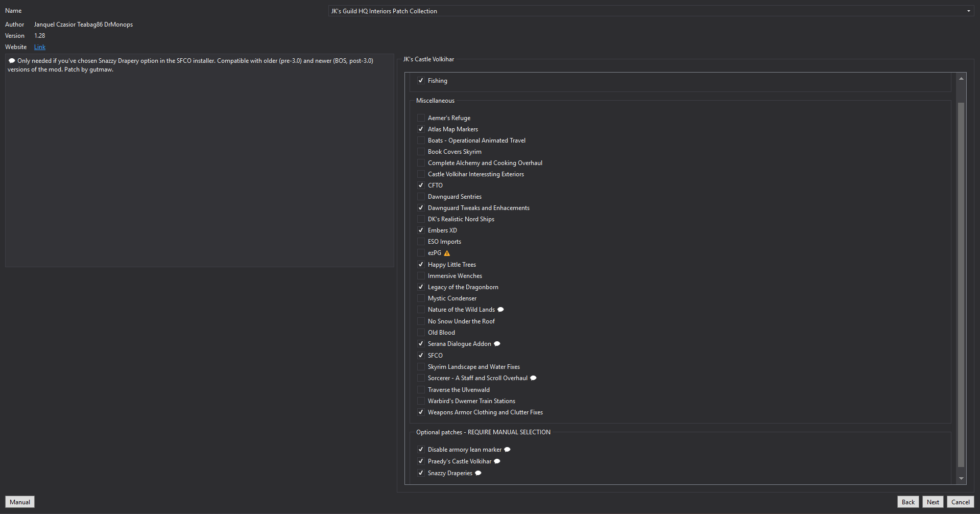980x514 pixels.
Task: Open the website Link
Action: 40,47
